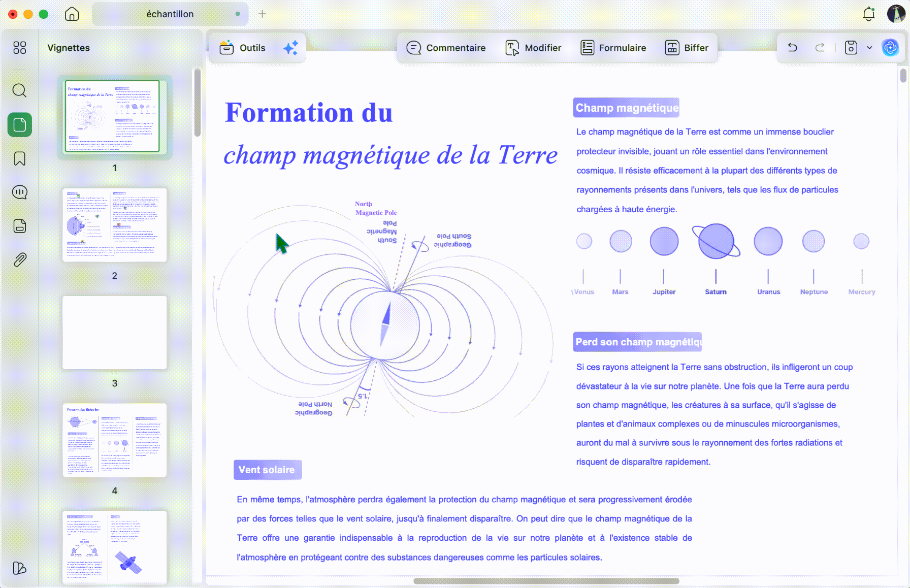Click the Mercury planet label
The height and width of the screenshot is (588, 910).
pyautogui.click(x=861, y=292)
